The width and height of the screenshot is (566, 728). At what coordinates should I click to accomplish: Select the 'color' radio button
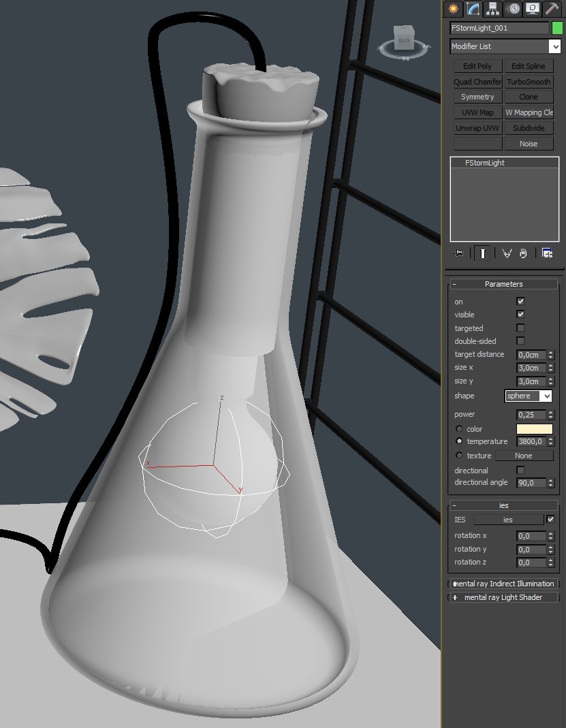[459, 429]
